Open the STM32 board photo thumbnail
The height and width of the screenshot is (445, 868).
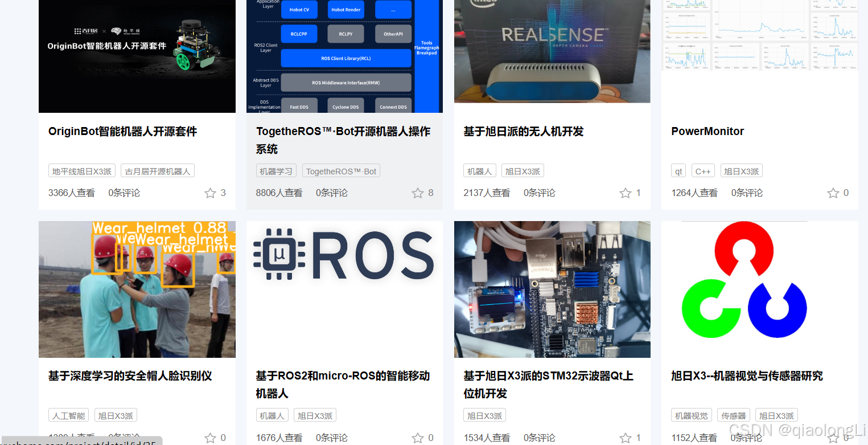(x=552, y=289)
